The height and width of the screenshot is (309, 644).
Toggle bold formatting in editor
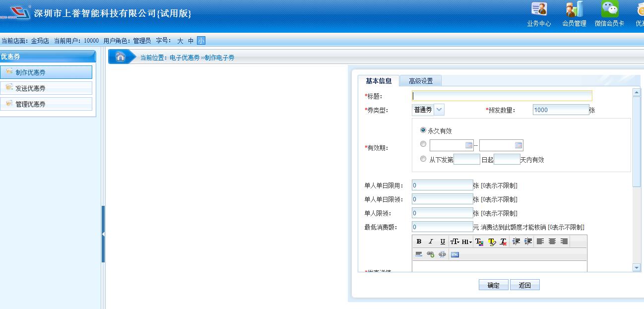click(x=419, y=242)
